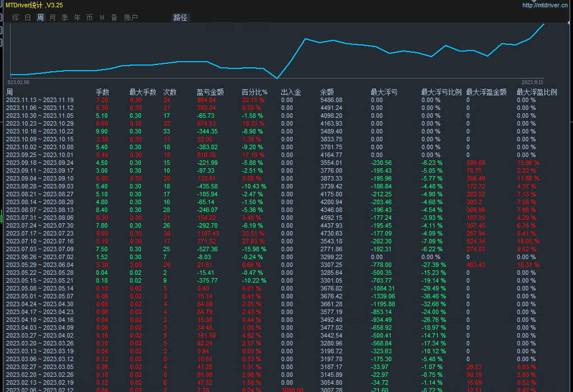The height and width of the screenshot is (392, 573).
Task: Click the 路径 path button
Action: click(180, 17)
